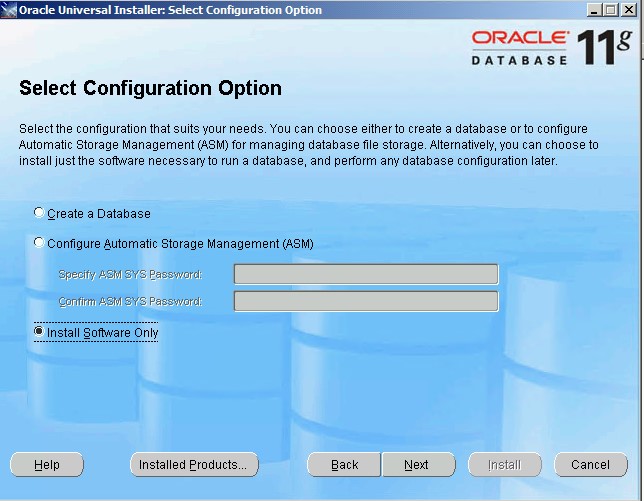Click the window title bar text
Image resolution: width=644 pixels, height=501 pixels.
point(170,10)
